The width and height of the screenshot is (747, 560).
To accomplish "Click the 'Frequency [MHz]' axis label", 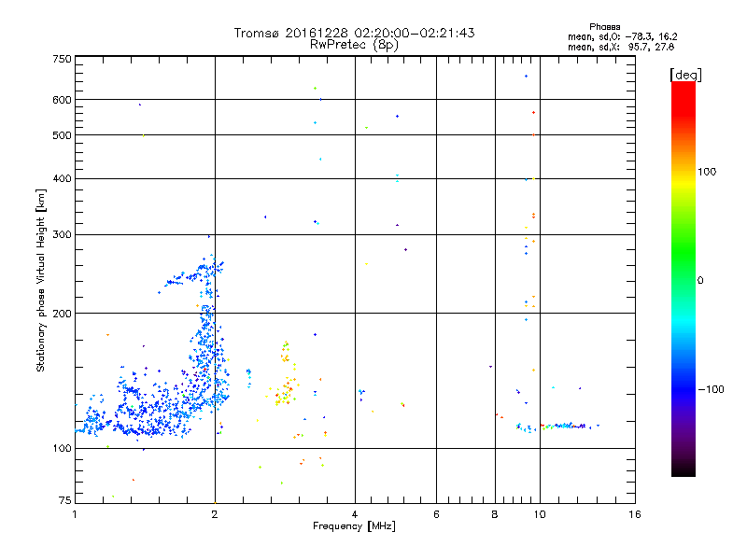I will tap(354, 526).
